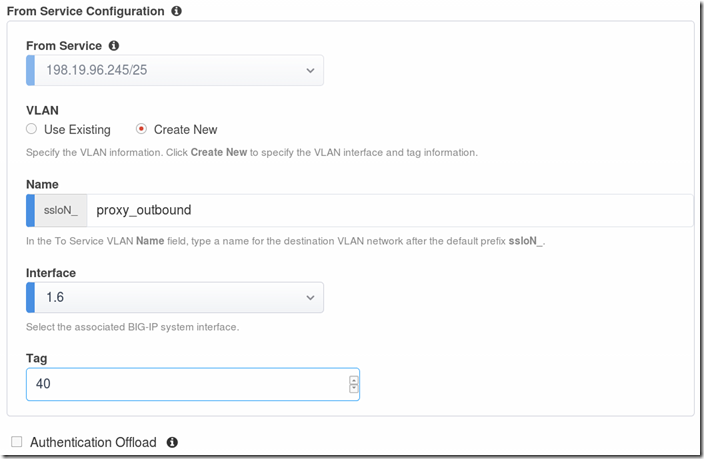Screen dimensions: 704x459
Task: Select the Use Existing VLAN radio button
Action: pos(32,129)
